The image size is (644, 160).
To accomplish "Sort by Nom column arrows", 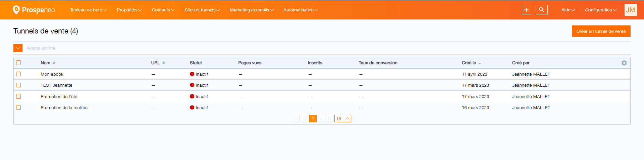I will (x=54, y=63).
